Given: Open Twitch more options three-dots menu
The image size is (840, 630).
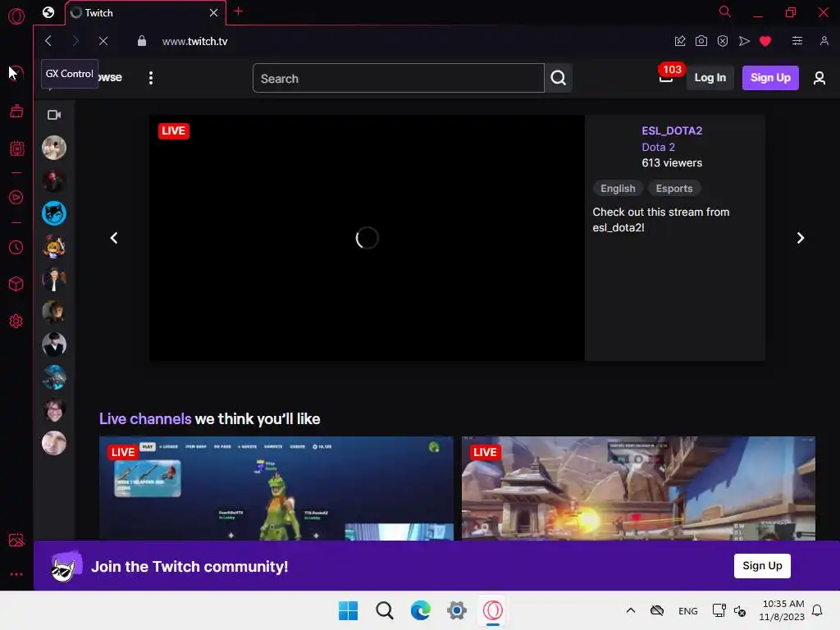Looking at the screenshot, I should click(x=151, y=78).
